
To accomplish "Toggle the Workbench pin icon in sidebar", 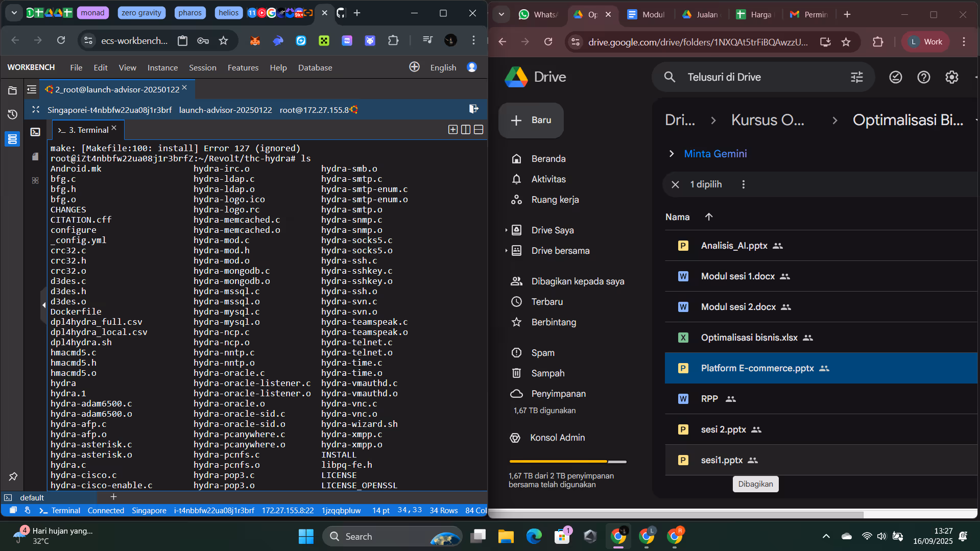I will tap(13, 476).
